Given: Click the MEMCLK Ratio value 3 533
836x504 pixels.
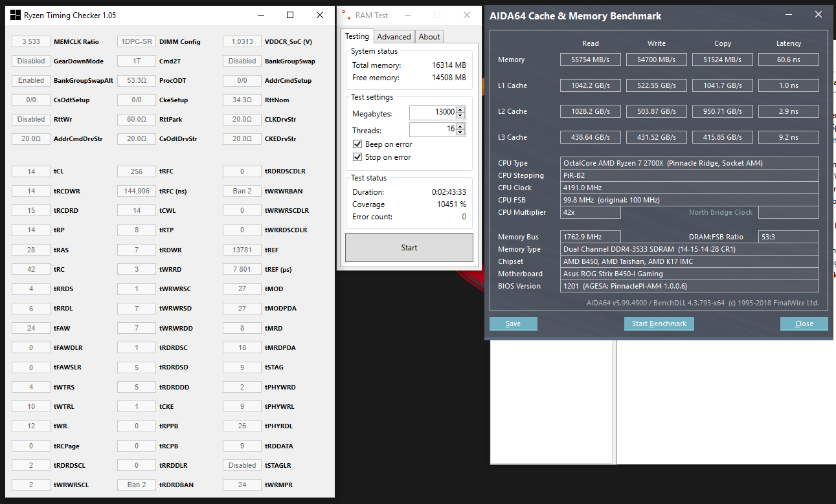Looking at the screenshot, I should pyautogui.click(x=31, y=41).
